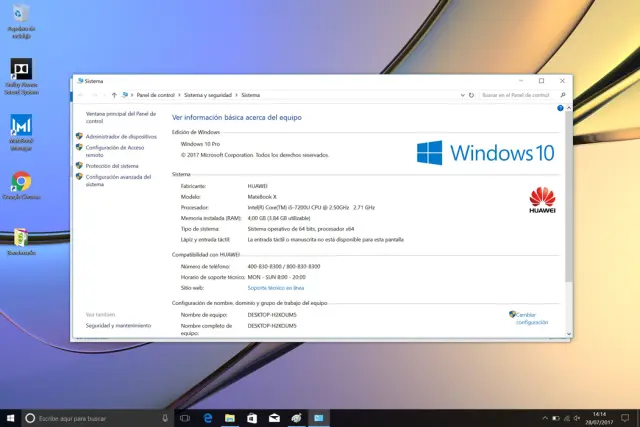Click the Cortana microphone icon
Viewport: 640px width, 427px height.
(x=164, y=417)
